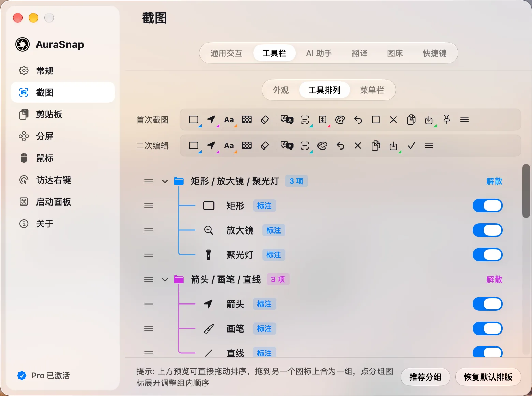Click the Aa text tool in 首次截图 toolbar
Viewport: 532px width, 396px height.
pyautogui.click(x=229, y=119)
